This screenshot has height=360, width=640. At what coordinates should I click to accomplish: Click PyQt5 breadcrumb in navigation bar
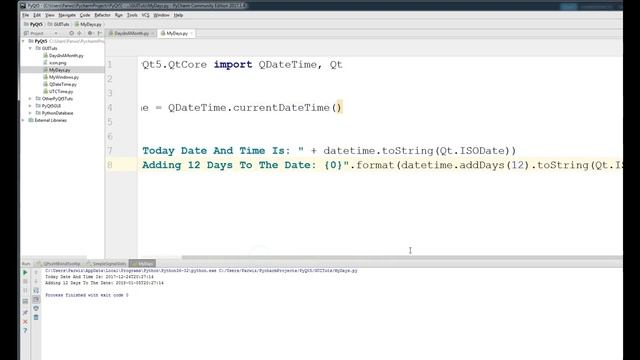click(33, 24)
